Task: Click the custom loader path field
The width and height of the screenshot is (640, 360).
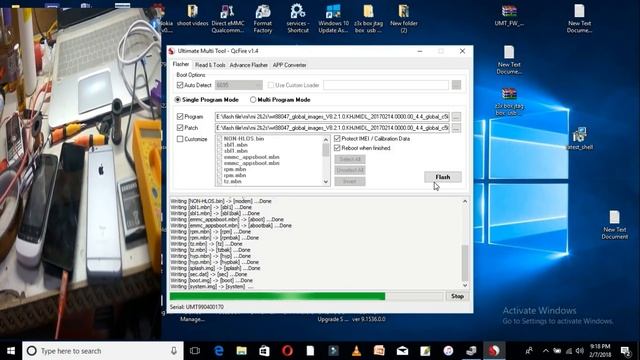Action: [x=386, y=85]
